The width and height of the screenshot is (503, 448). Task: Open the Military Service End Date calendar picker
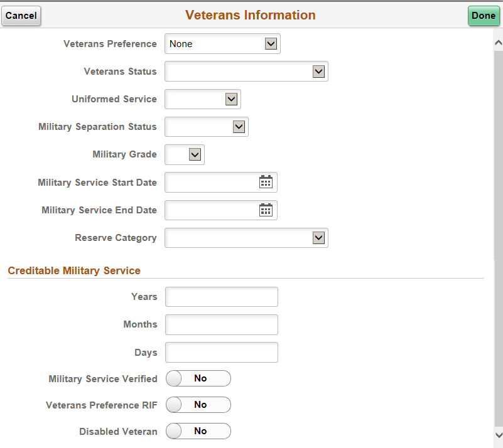(266, 210)
